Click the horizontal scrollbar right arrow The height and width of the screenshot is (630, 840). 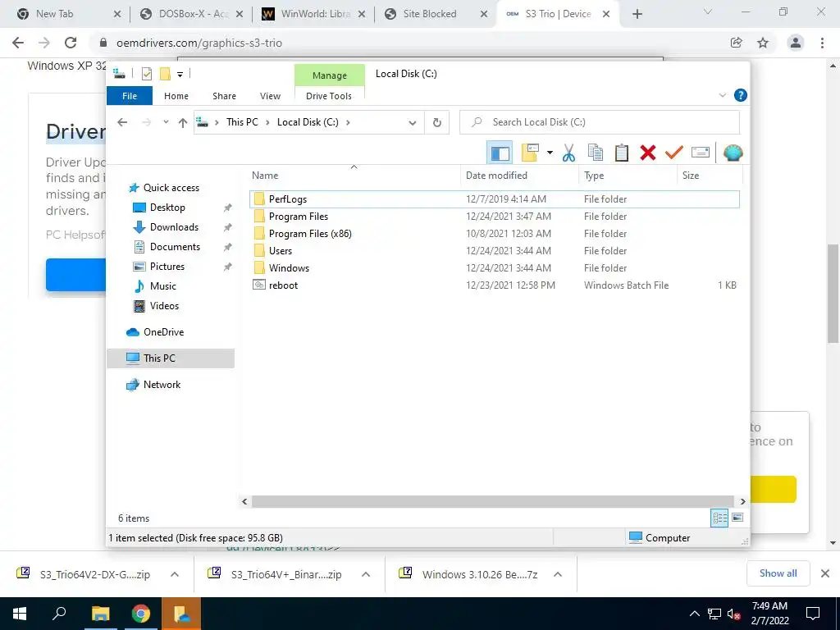742,501
